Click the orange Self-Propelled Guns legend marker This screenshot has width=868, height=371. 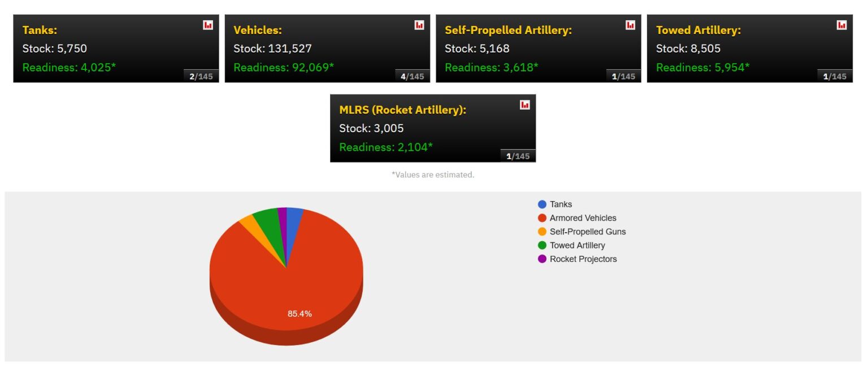[x=541, y=232]
